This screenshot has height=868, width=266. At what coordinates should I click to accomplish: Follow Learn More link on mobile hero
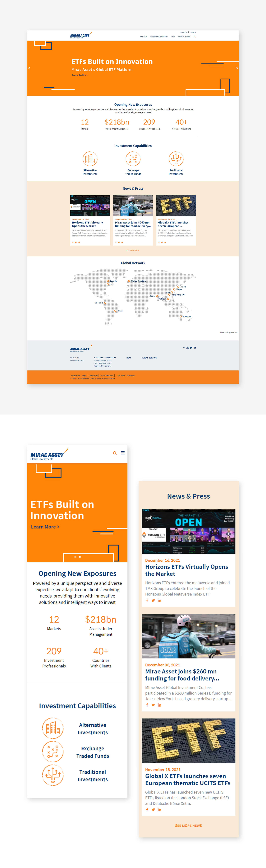click(45, 527)
